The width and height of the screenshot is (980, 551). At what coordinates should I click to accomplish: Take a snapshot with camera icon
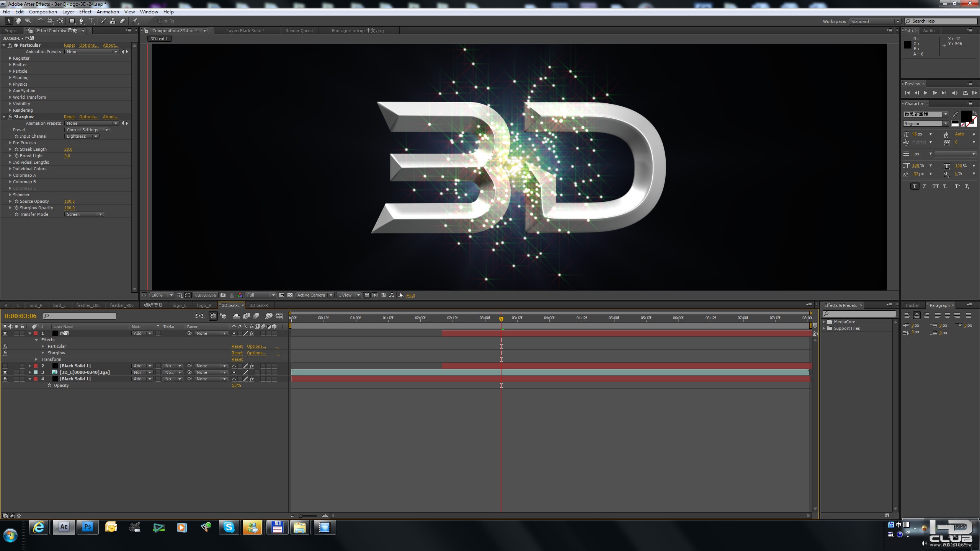tap(223, 295)
